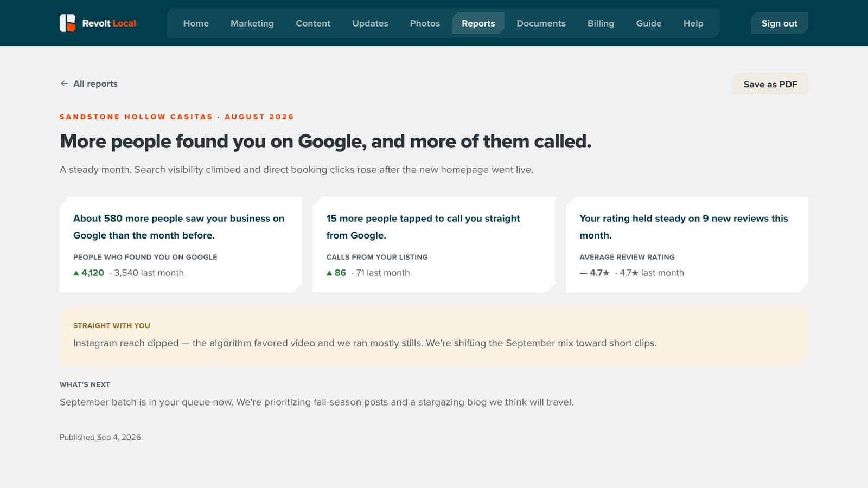Go to Billing
Image resolution: width=868 pixels, height=488 pixels.
pos(601,23)
